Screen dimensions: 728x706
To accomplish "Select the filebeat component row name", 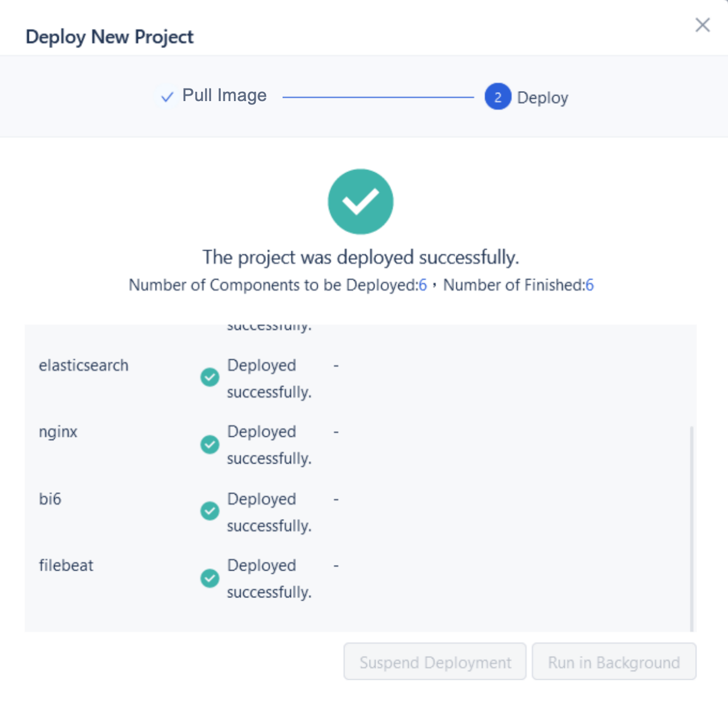I will (66, 565).
